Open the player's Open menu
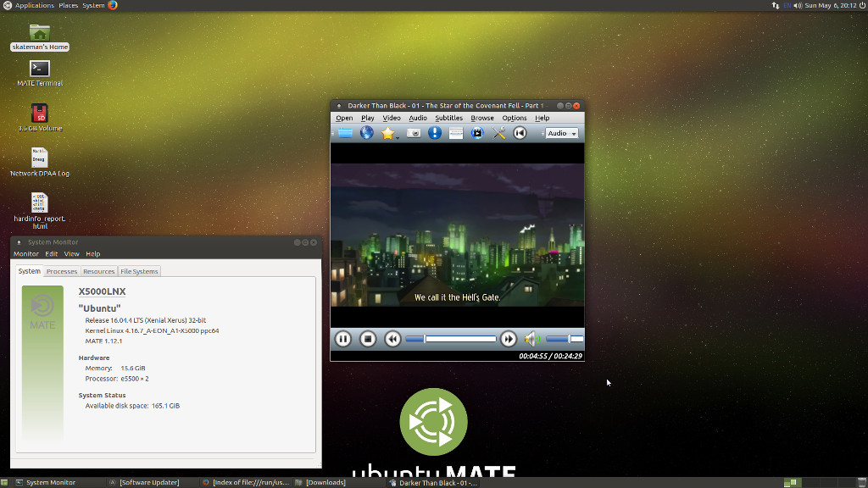This screenshot has width=868, height=488. pos(344,118)
